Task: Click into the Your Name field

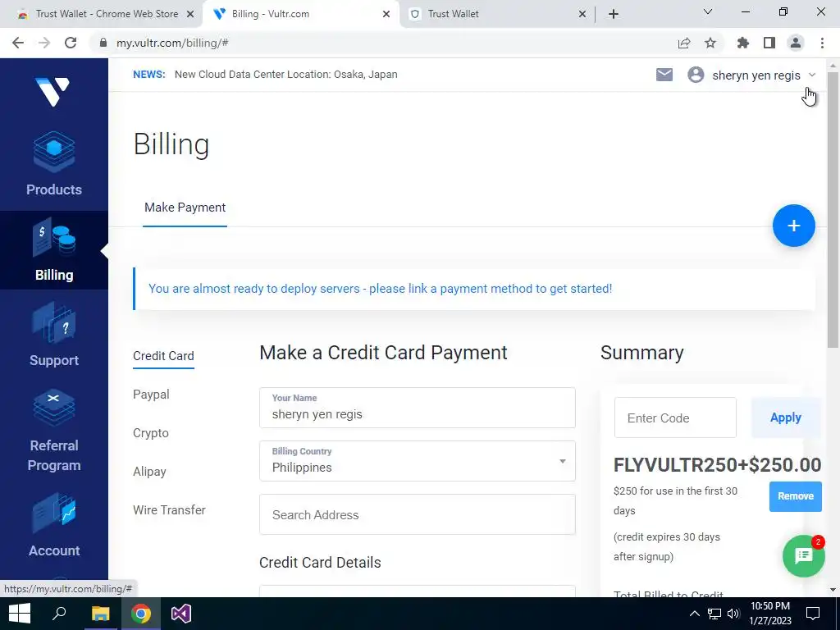Action: [x=418, y=409]
